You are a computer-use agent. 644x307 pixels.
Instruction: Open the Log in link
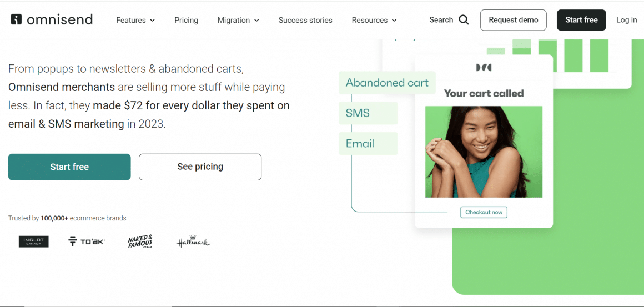point(626,20)
